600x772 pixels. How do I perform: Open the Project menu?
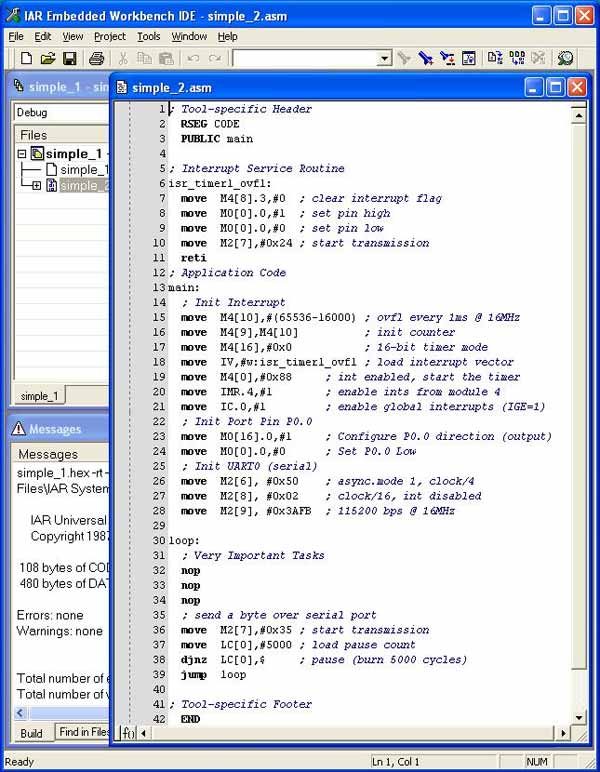[x=110, y=36]
